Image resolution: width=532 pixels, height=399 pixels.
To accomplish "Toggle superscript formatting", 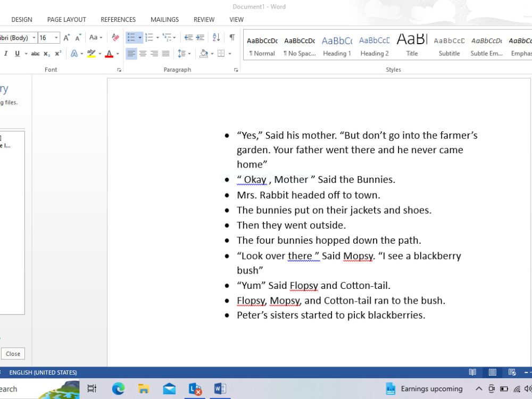I will [x=58, y=54].
